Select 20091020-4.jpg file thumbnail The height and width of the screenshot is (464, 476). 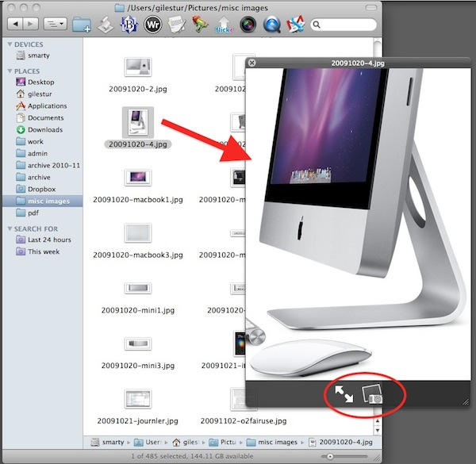point(138,122)
